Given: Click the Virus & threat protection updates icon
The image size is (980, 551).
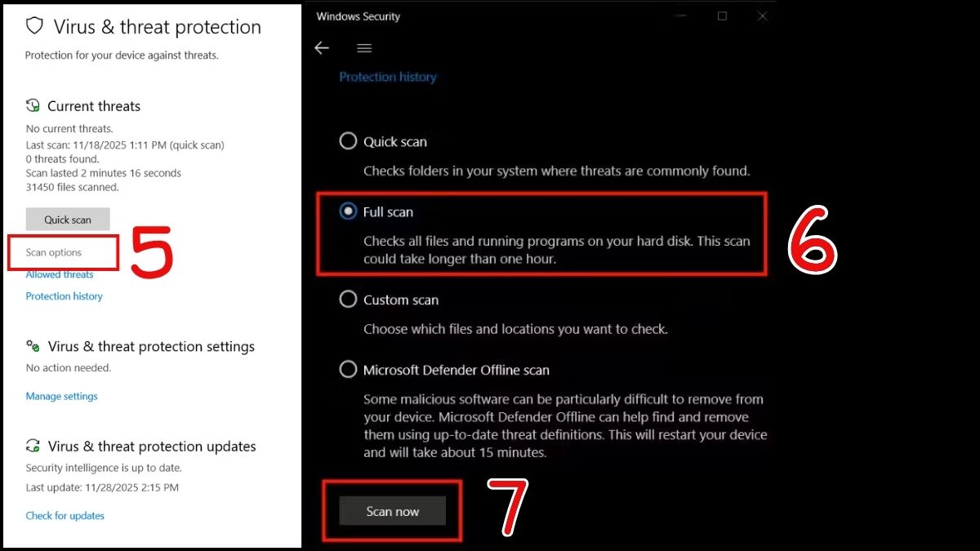Looking at the screenshot, I should click(33, 446).
